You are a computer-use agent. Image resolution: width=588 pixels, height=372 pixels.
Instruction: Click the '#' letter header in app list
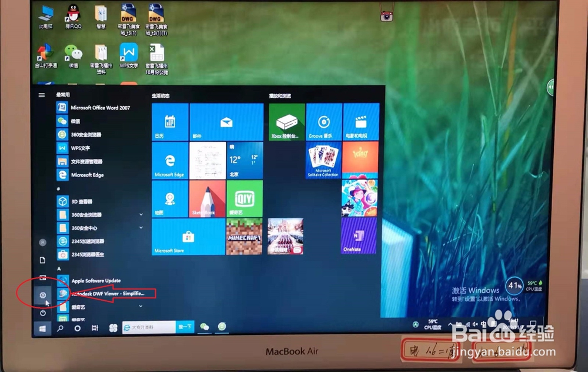[x=58, y=188]
